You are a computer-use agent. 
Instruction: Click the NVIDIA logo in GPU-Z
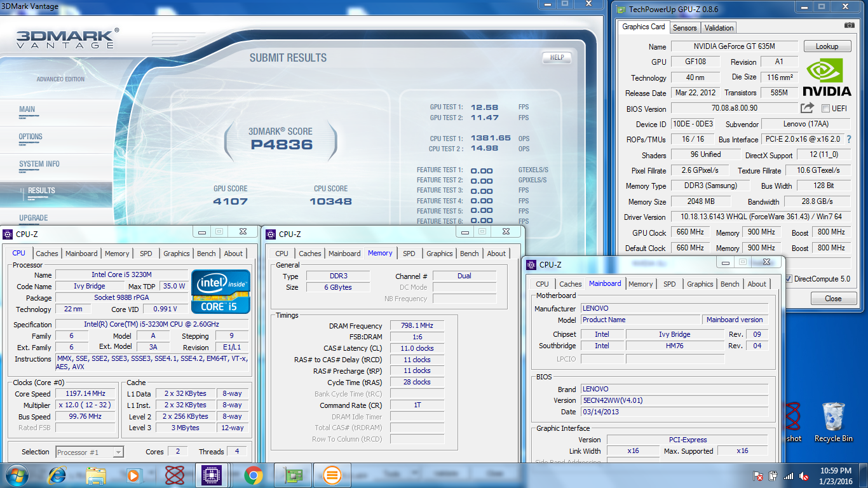[x=827, y=77]
